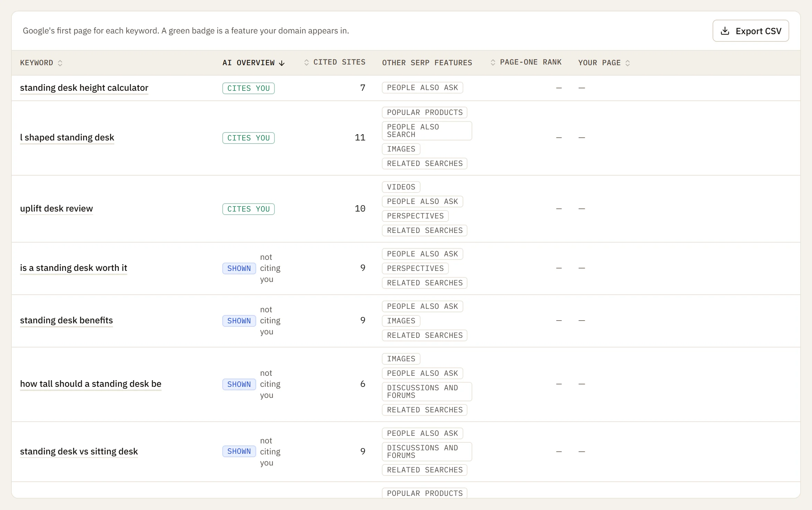The image size is (812, 510).
Task: Click PEOPLE ALSO ASK tag in standing desk benefits row
Action: [x=423, y=306]
